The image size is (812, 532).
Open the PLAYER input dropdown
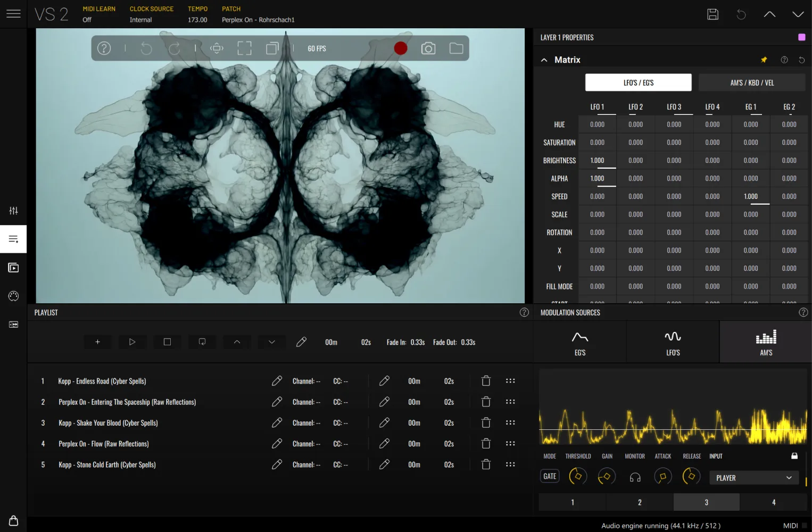pos(753,477)
